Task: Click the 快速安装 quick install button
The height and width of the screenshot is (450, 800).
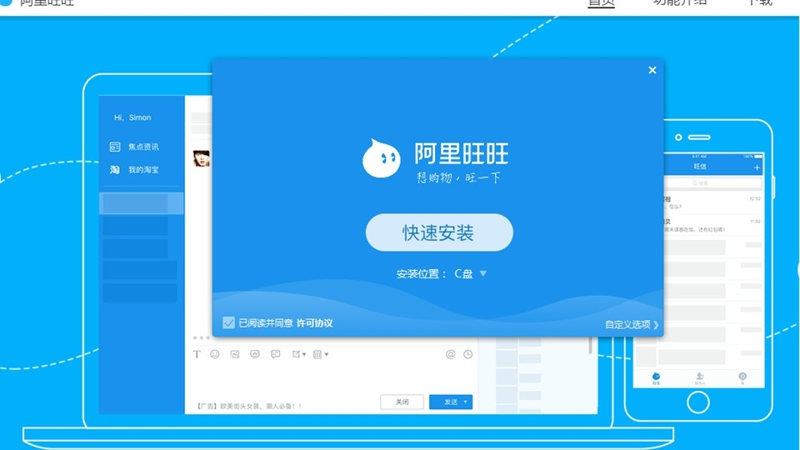Action: [x=439, y=233]
